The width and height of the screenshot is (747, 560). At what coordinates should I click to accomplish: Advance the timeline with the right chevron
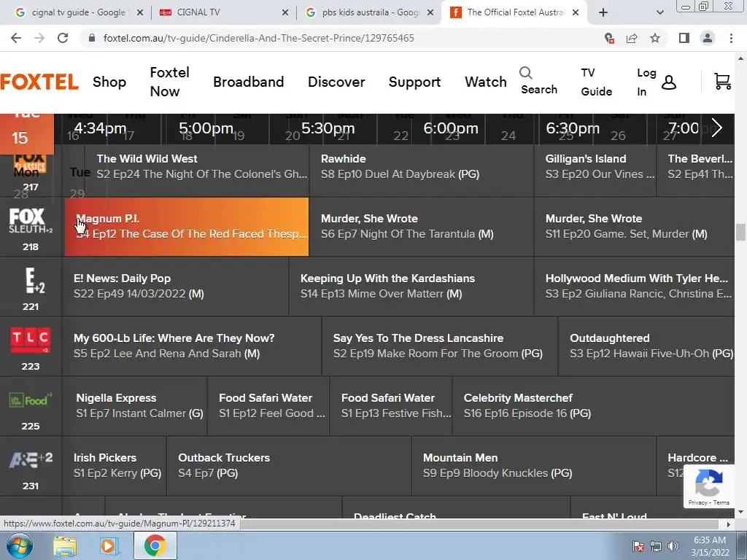[x=716, y=128]
